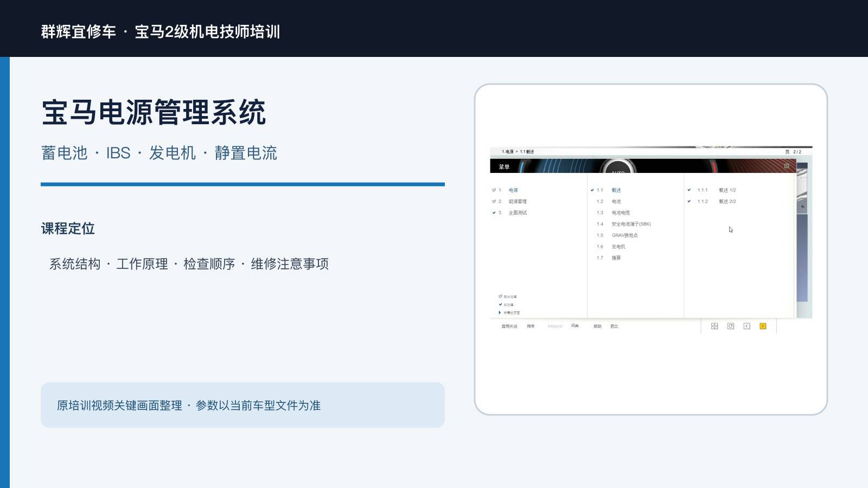This screenshot has height=488, width=868.
Task: Close the 菜单 panel with the X icon
Action: tap(787, 166)
